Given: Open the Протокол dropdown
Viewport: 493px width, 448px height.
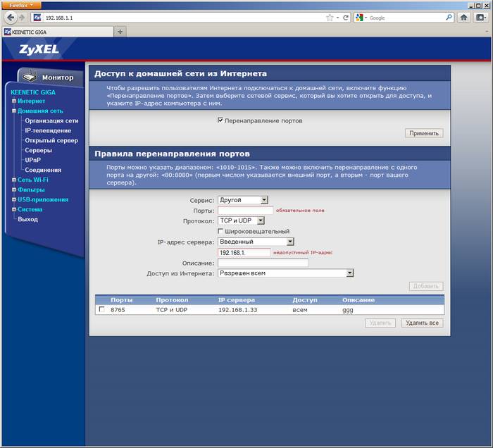Looking at the screenshot, I should 241,220.
